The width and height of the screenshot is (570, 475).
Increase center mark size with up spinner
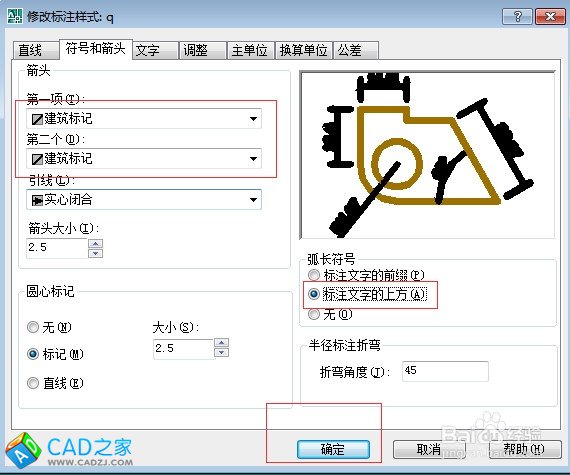221,342
